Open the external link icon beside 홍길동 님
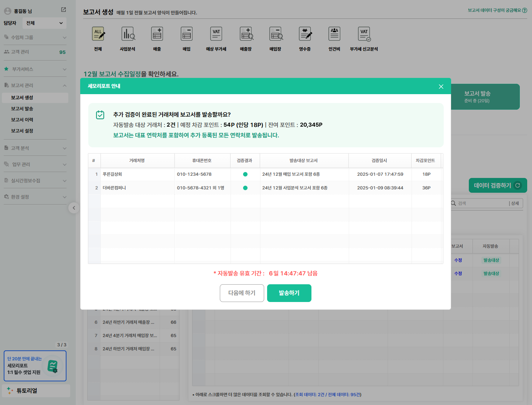 (x=64, y=10)
